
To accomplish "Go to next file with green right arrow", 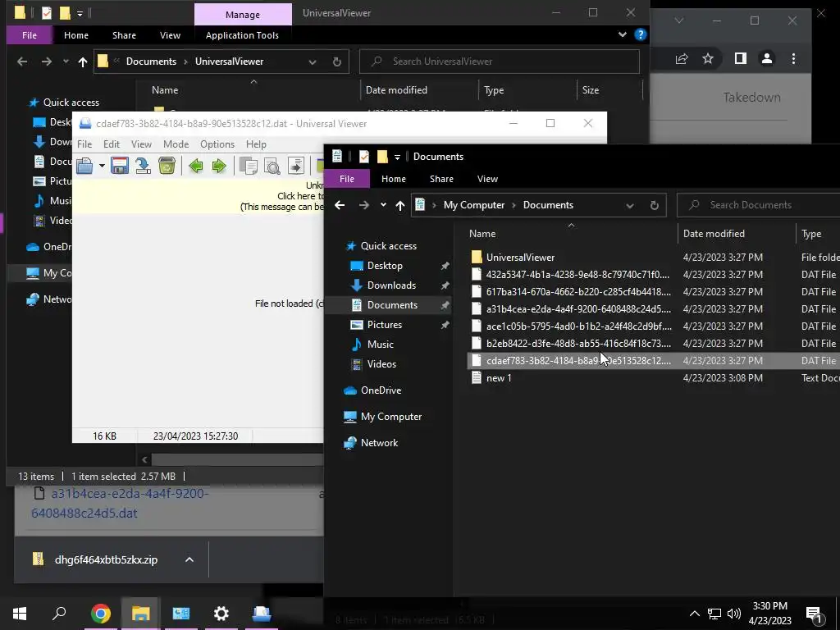I will (218, 166).
